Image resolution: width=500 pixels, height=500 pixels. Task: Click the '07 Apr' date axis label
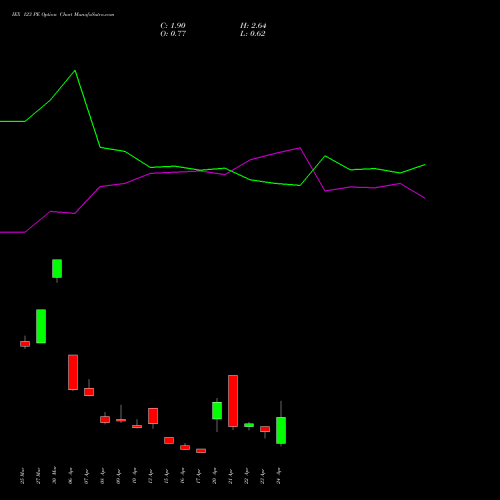[x=86, y=476]
